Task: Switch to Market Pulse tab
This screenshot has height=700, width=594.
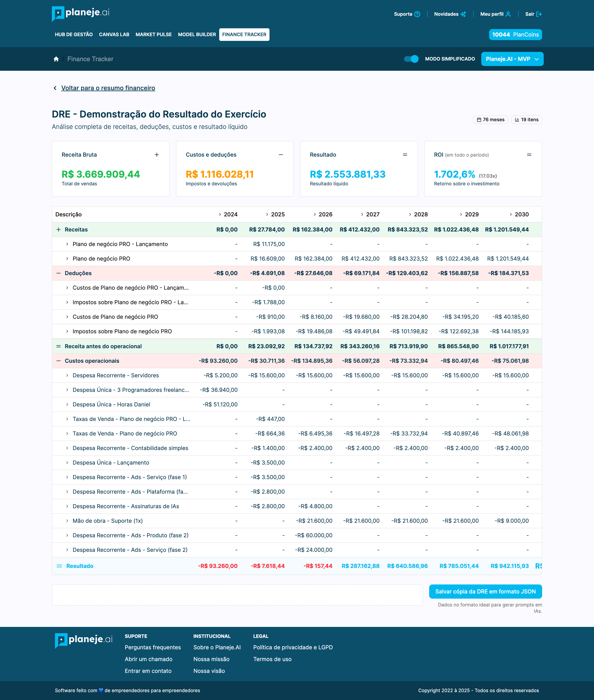Action: click(154, 35)
